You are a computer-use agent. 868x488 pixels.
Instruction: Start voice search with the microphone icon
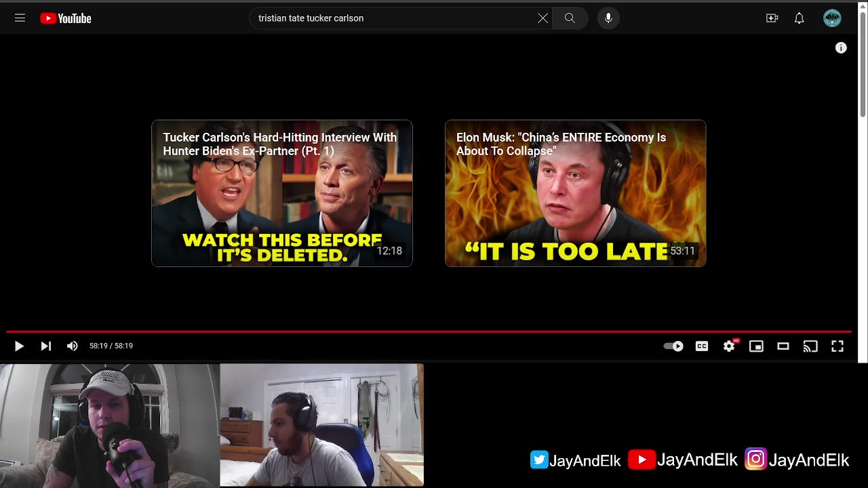click(608, 18)
